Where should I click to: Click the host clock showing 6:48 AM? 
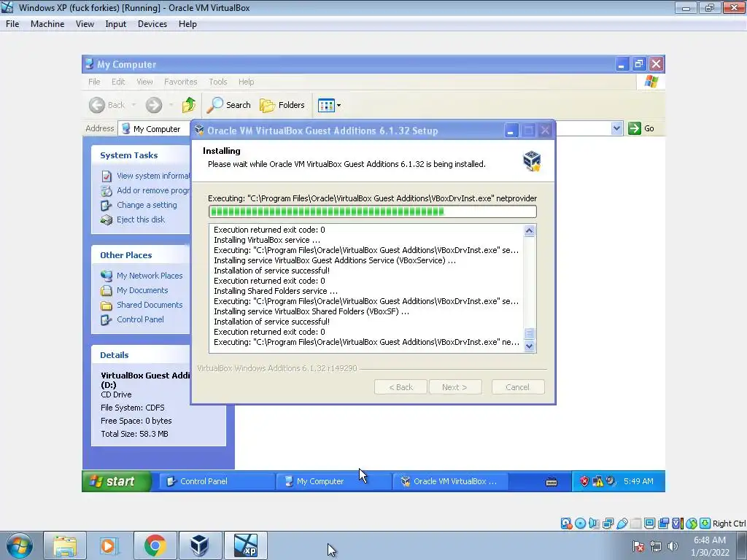710,546
